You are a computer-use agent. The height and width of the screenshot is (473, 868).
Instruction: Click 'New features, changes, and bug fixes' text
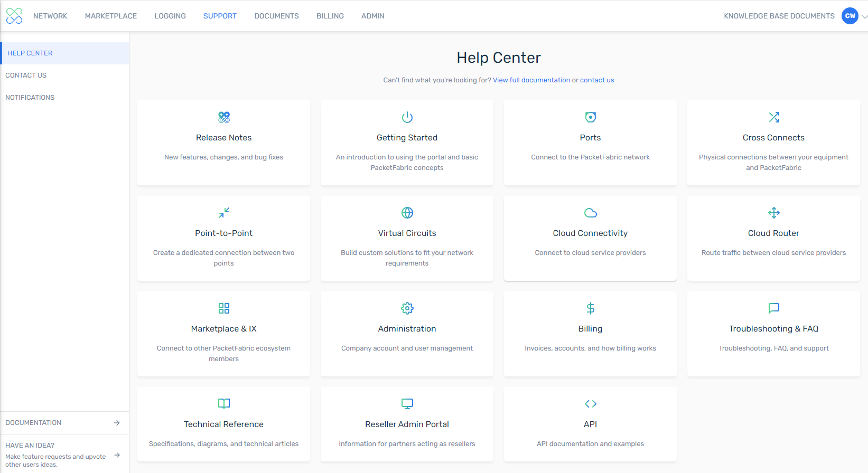coord(224,157)
